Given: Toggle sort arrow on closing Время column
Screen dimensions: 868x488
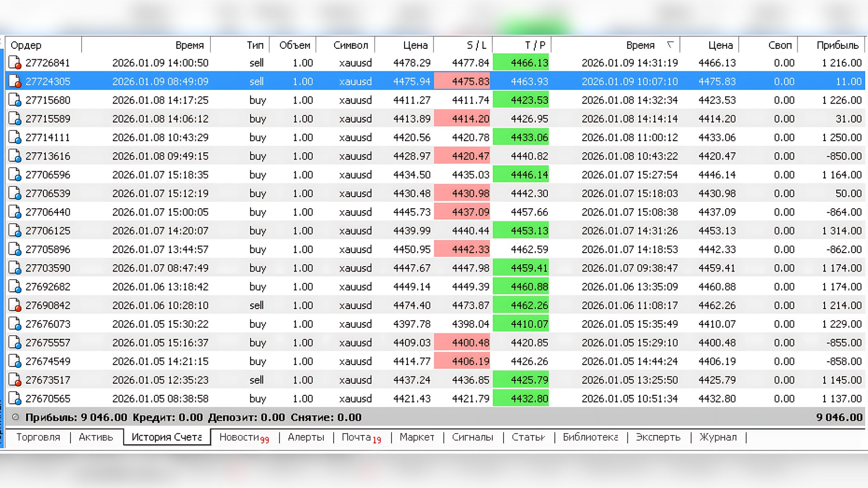Looking at the screenshot, I should [x=670, y=44].
